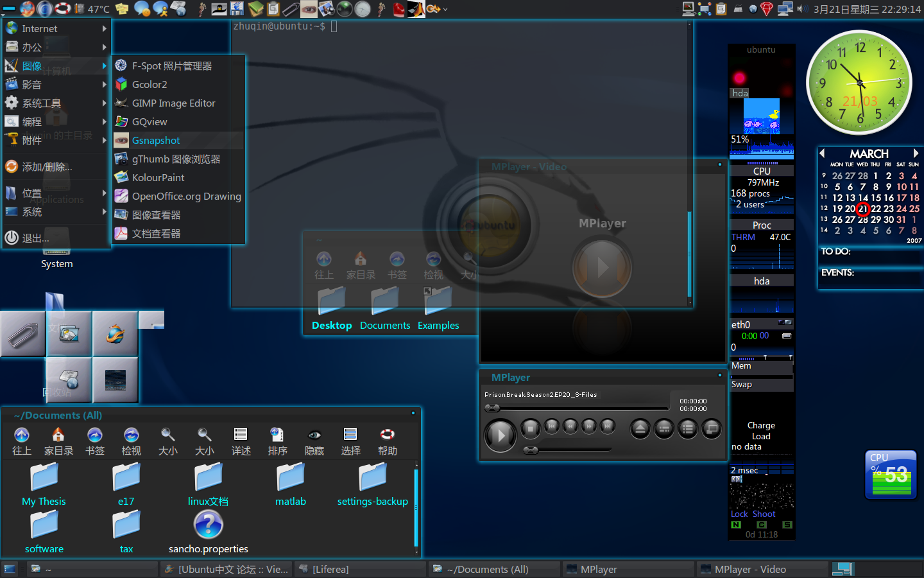Image resolution: width=924 pixels, height=578 pixels.
Task: Click day 21 on March calendar
Action: 863,209
